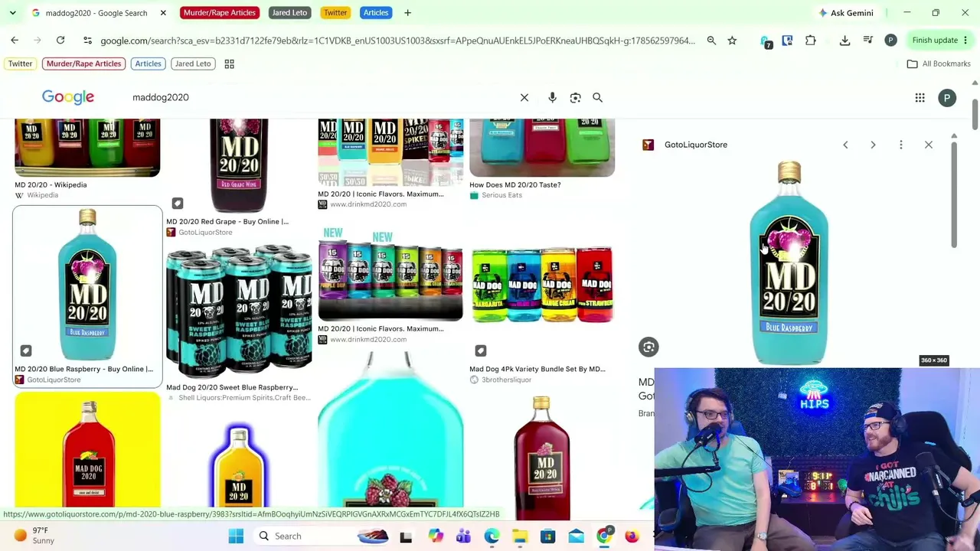
Task: Open the Extensions puzzle menu
Action: click(x=811, y=41)
